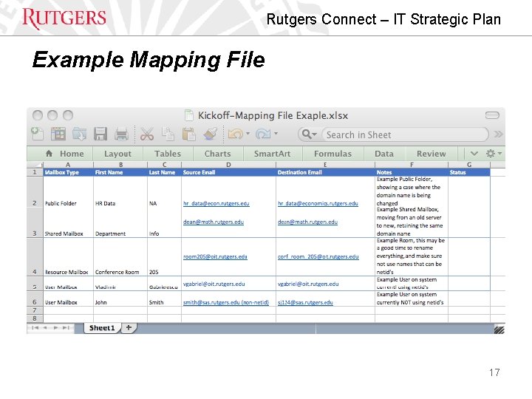The width and height of the screenshot is (532, 399).
Task: Select row 1 header
Action: coord(35,172)
